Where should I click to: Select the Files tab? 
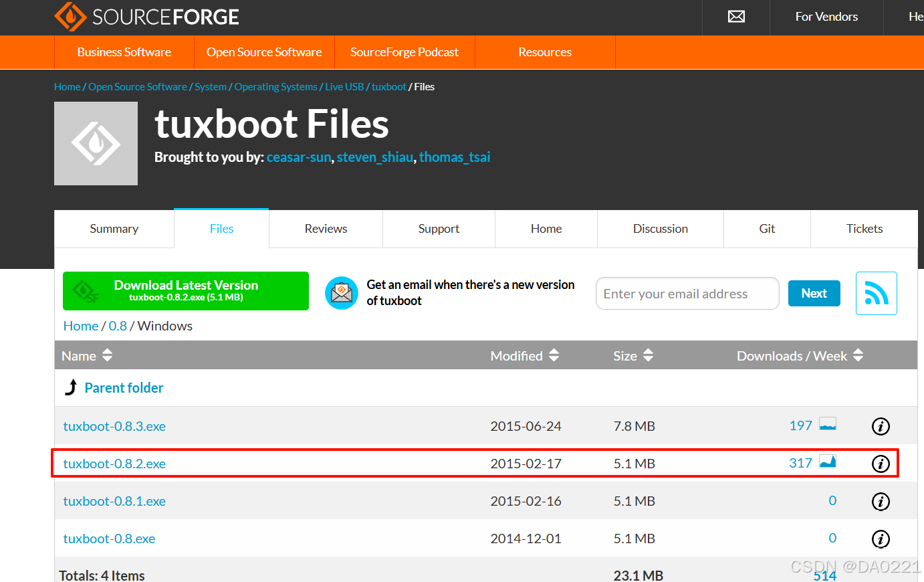(222, 229)
